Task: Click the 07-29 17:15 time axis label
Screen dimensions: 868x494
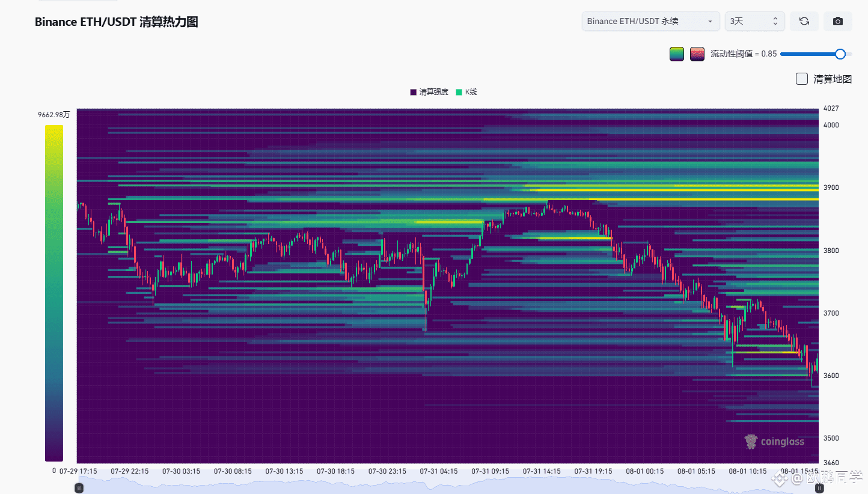Action: pyautogui.click(x=78, y=471)
